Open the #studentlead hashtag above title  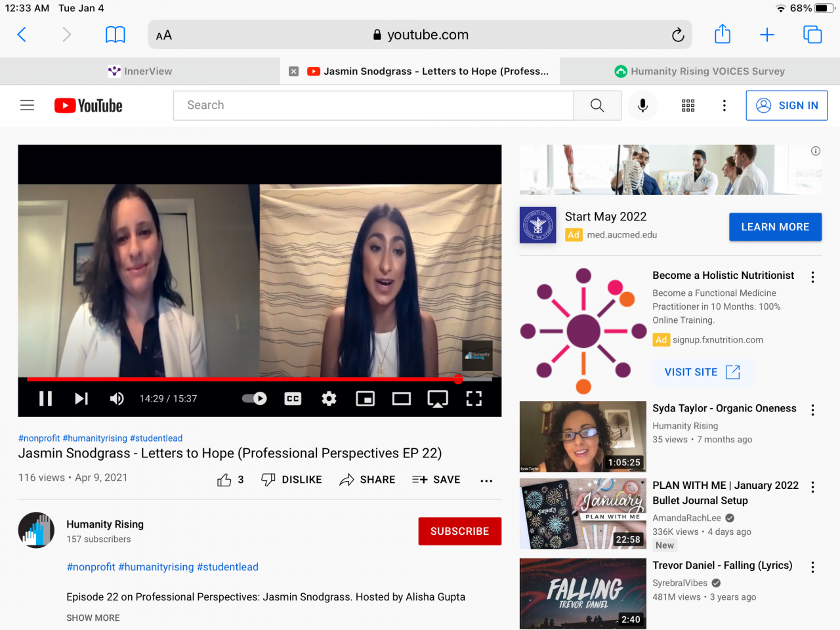156,438
